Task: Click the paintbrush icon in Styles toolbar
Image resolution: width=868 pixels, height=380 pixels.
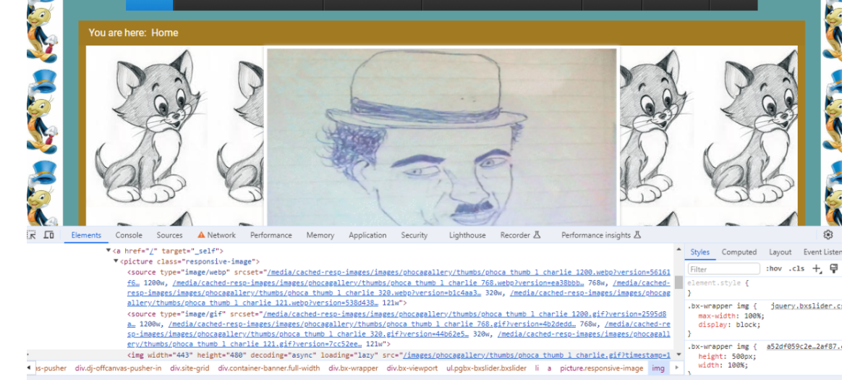Action: [x=834, y=269]
